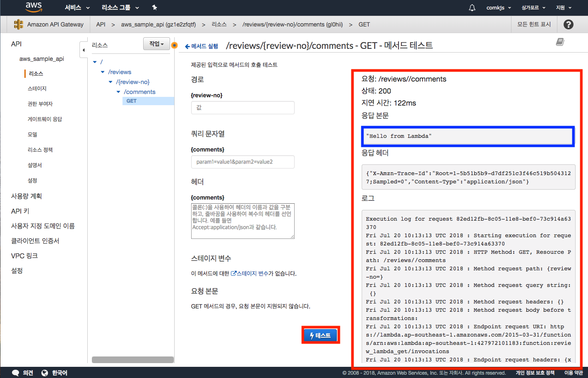Open the 서비스 menu
588x378 pixels.
77,7
